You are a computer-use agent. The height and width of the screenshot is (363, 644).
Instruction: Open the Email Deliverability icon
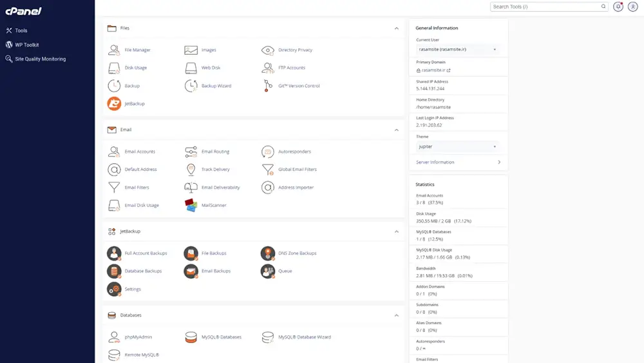191,188
